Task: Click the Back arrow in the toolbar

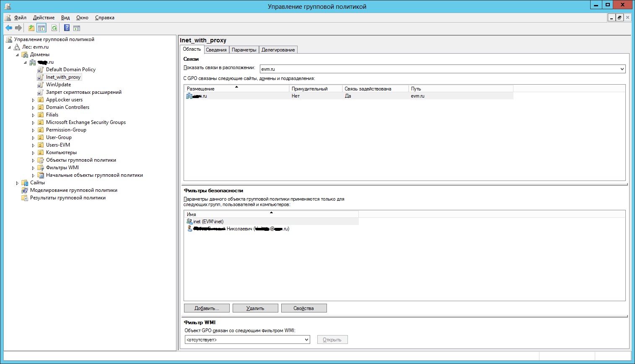Action: coord(9,28)
